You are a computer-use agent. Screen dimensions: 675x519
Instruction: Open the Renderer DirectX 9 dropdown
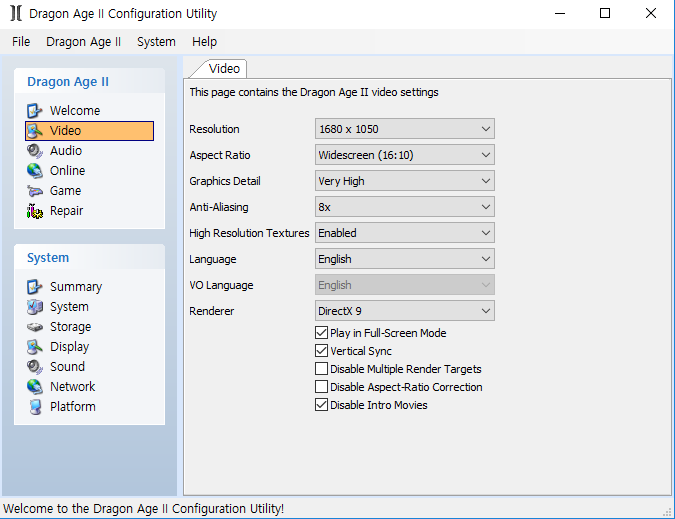(x=405, y=311)
